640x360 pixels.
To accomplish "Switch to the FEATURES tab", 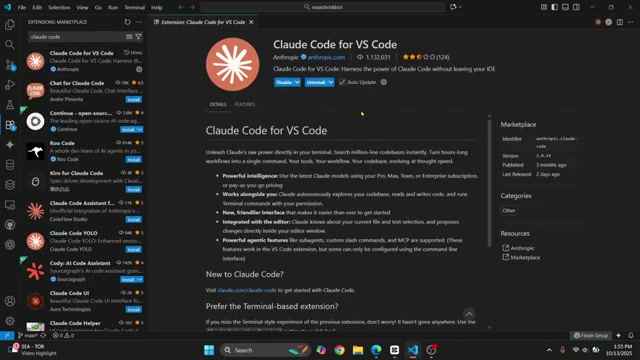I will (x=245, y=104).
